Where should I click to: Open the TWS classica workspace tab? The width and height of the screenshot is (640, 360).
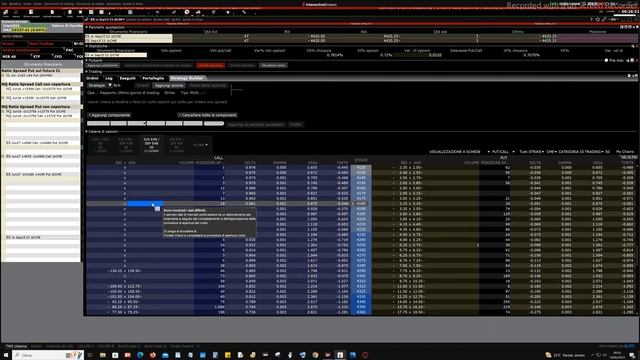pyautogui.click(x=16, y=346)
